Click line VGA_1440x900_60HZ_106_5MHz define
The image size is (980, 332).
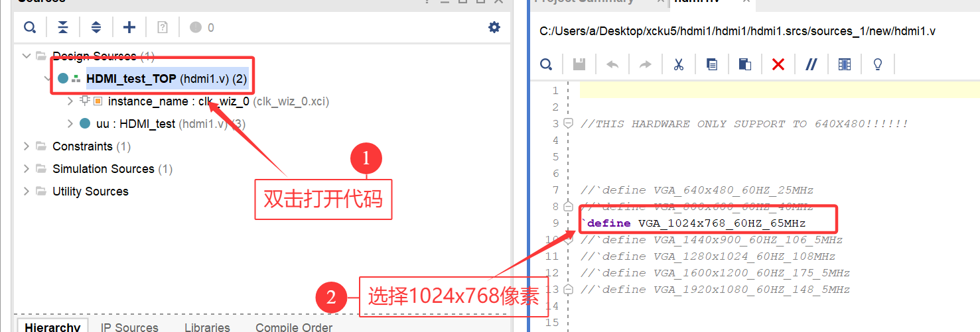click(x=711, y=240)
